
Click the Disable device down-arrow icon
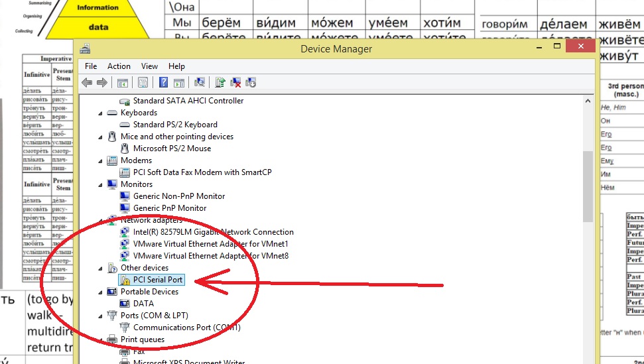(251, 83)
